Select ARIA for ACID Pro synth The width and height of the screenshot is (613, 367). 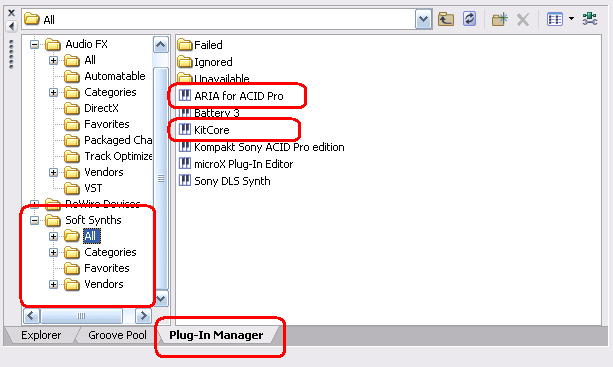[x=238, y=96]
